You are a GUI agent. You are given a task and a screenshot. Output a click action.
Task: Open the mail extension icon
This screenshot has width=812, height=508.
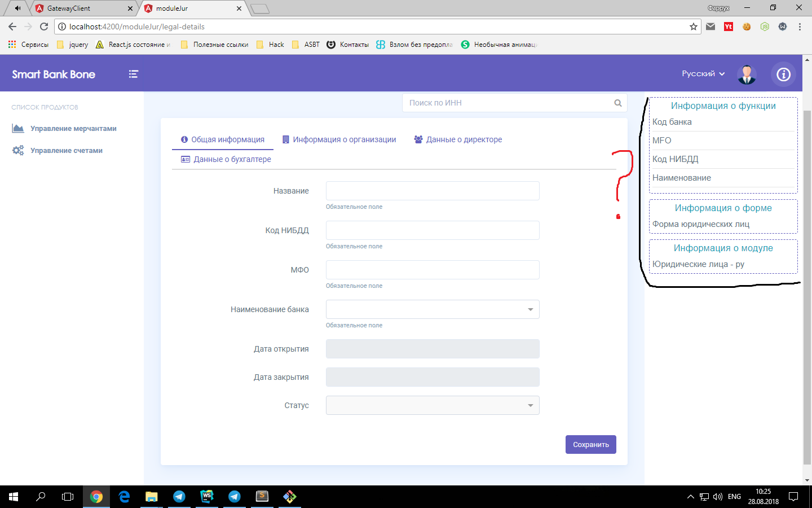(710, 27)
